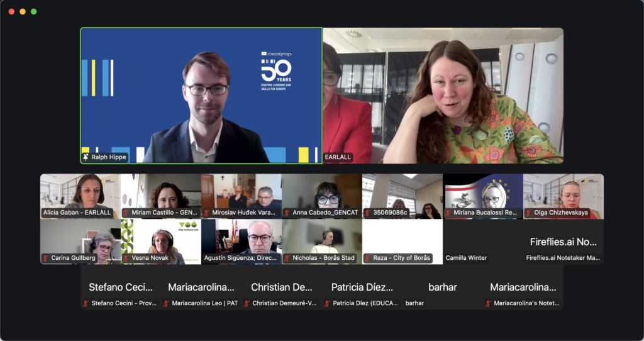Screen dimensions: 644x341
Task: Click the Fireflies.ai Notetaker participant tile
Action: click(x=563, y=242)
